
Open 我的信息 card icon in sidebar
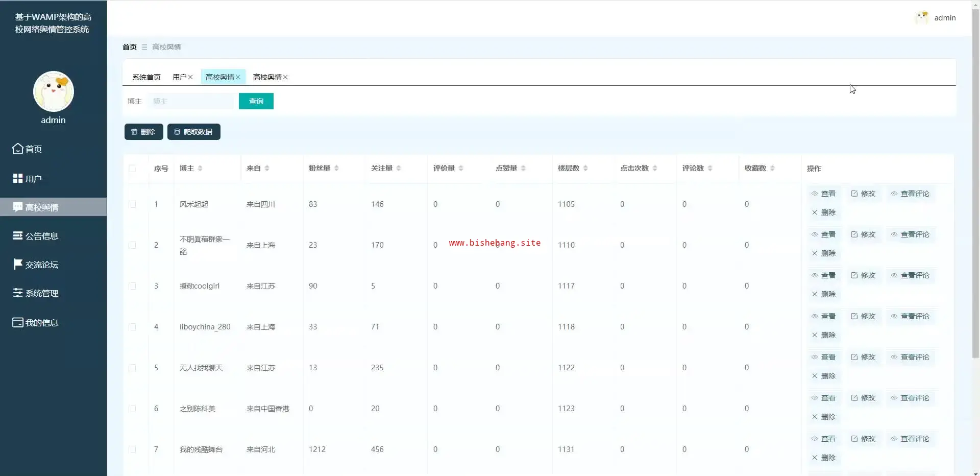pyautogui.click(x=18, y=322)
